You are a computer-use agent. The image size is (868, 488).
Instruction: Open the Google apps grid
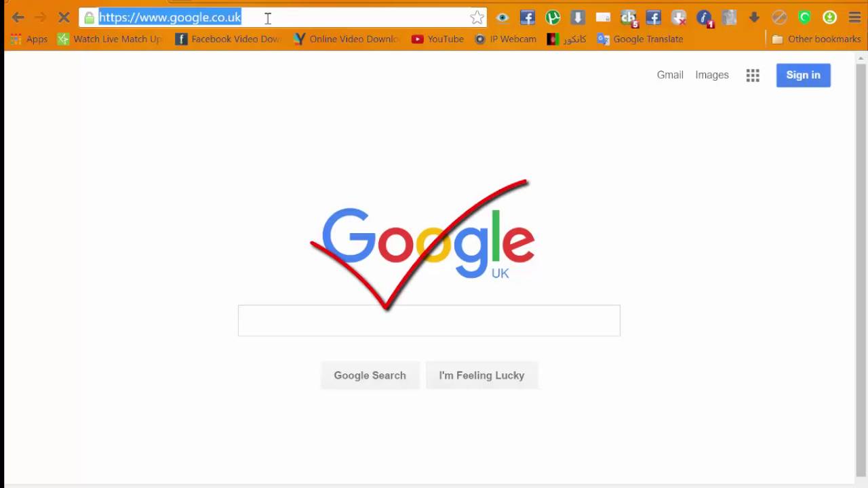pos(753,75)
